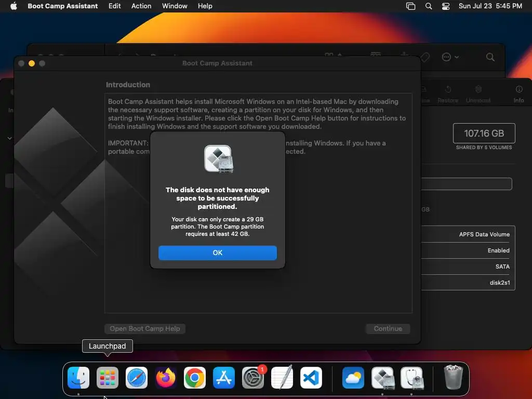Launch Visual Studio Code from the Dock
Viewport: 532px width, 399px height.
point(311,378)
